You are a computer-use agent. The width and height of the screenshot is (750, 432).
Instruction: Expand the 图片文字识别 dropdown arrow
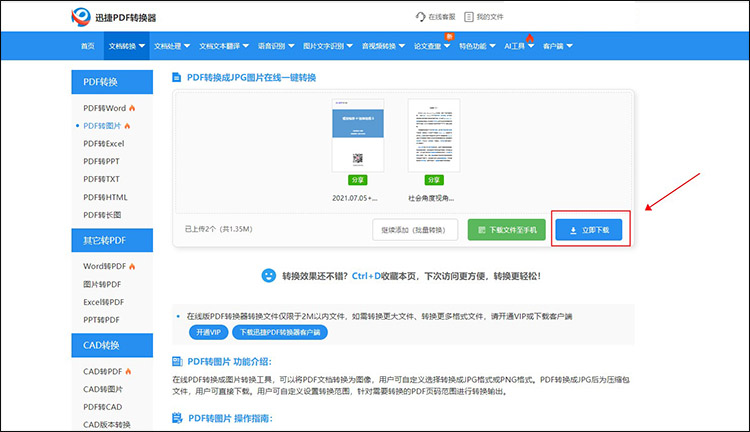350,46
